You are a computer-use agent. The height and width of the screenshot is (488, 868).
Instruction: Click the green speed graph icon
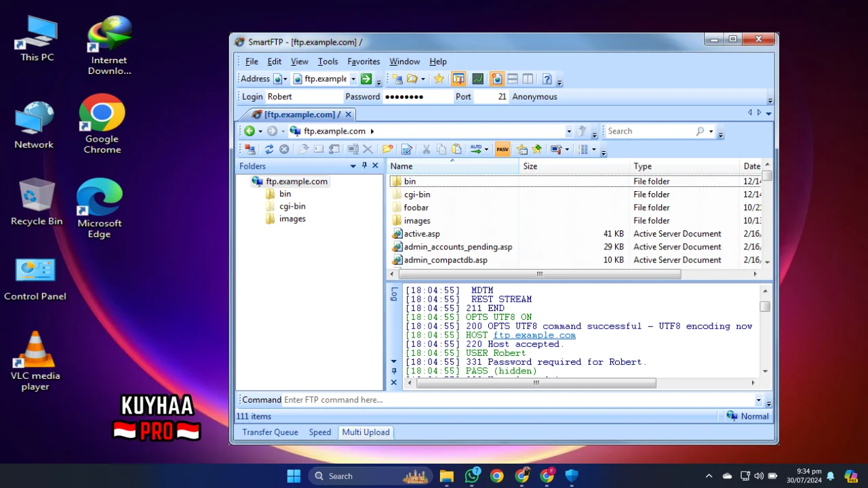pyautogui.click(x=478, y=79)
